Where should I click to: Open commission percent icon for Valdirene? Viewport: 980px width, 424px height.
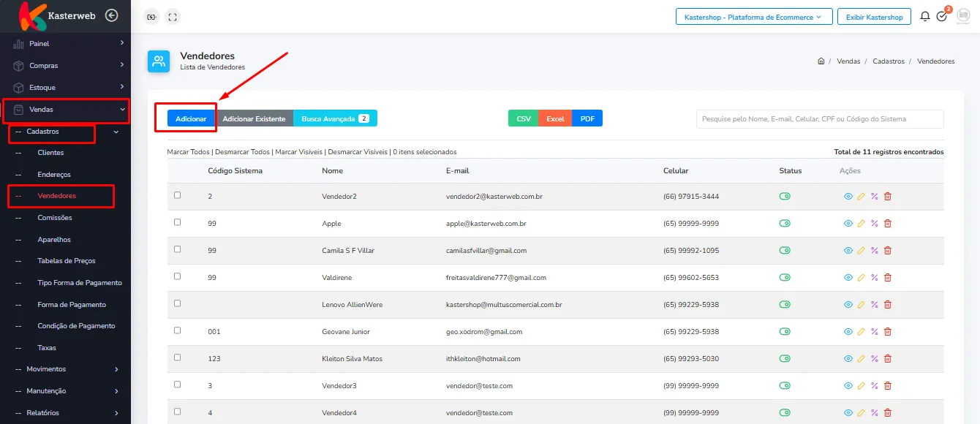[875, 278]
